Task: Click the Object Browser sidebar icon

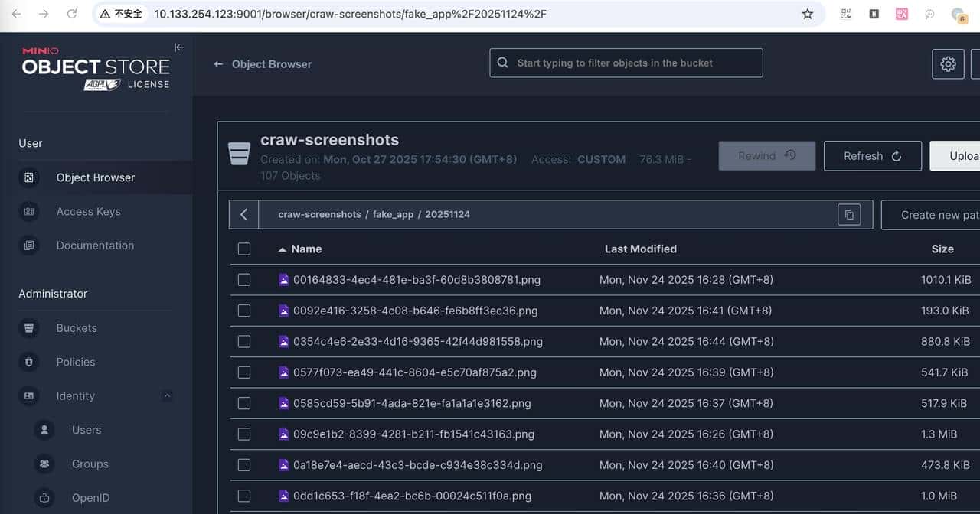Action: pyautogui.click(x=29, y=177)
